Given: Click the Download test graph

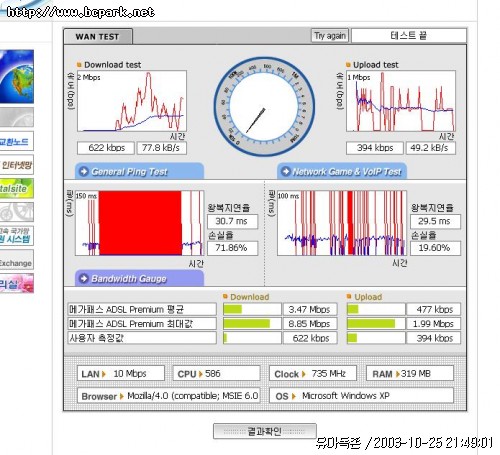Looking at the screenshot, I should tap(132, 101).
